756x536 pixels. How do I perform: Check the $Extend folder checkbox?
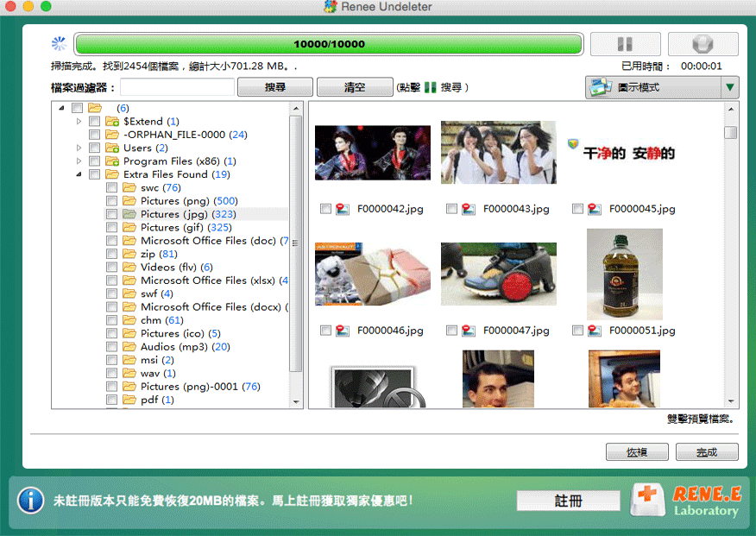[x=95, y=122]
